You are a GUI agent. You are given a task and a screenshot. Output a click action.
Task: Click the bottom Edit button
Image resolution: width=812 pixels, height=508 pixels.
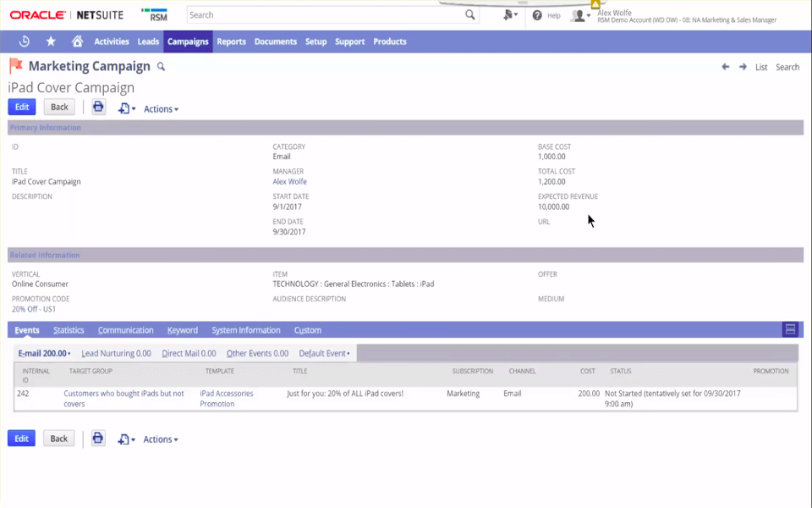[x=21, y=439]
